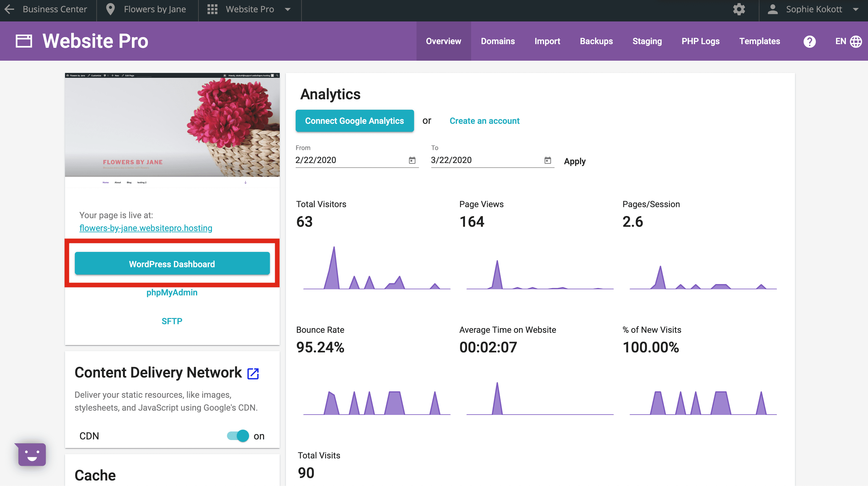Image resolution: width=868 pixels, height=486 pixels.
Task: Expand the Website Pro product dropdown arrow
Action: click(287, 9)
